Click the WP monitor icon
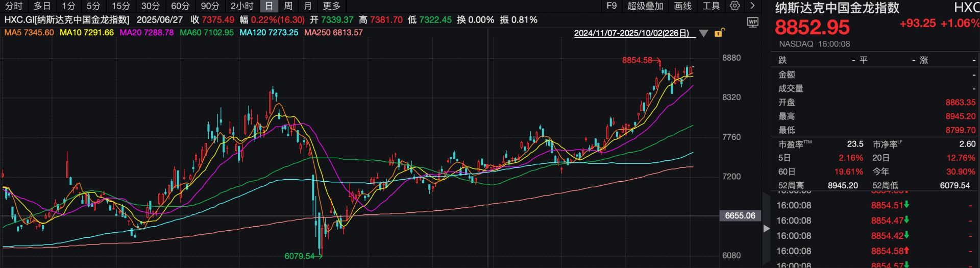 pos(752,22)
